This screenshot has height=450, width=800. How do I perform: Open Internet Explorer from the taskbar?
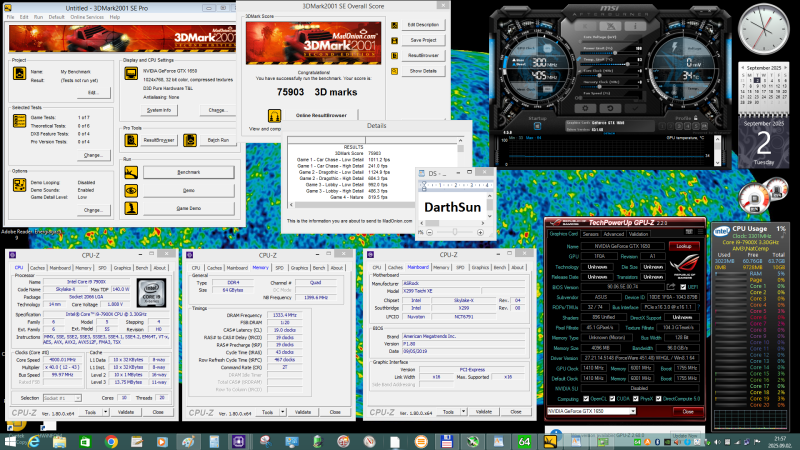coord(34,442)
